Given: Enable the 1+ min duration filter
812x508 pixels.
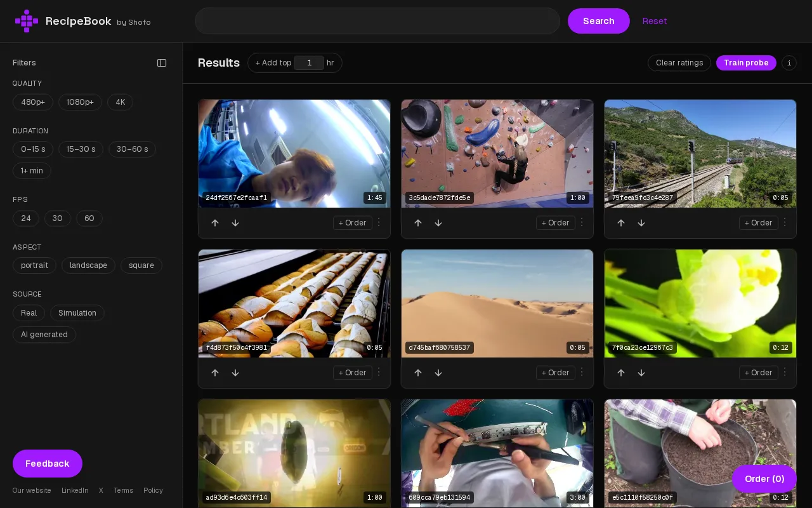Looking at the screenshot, I should pyautogui.click(x=32, y=171).
